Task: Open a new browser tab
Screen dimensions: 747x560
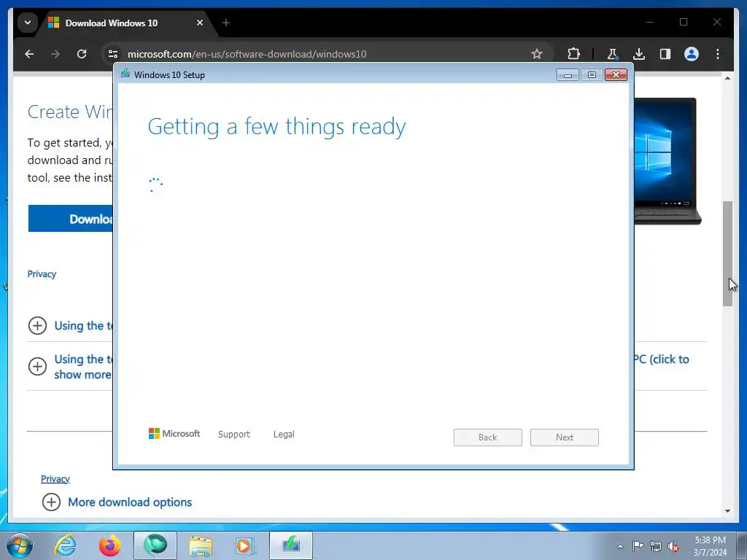Action: (x=226, y=23)
